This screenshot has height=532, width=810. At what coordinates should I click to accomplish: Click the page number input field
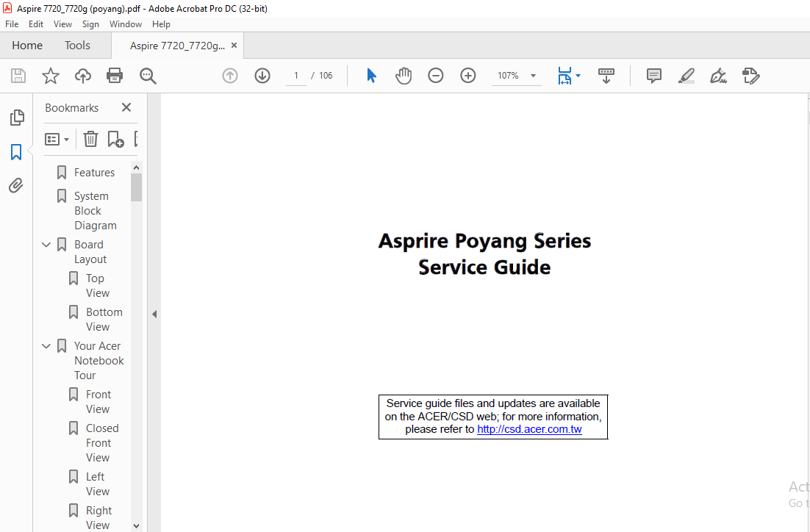coord(296,76)
